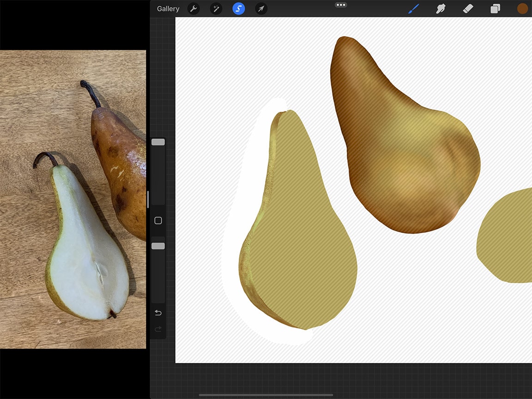Return to the Gallery

168,9
